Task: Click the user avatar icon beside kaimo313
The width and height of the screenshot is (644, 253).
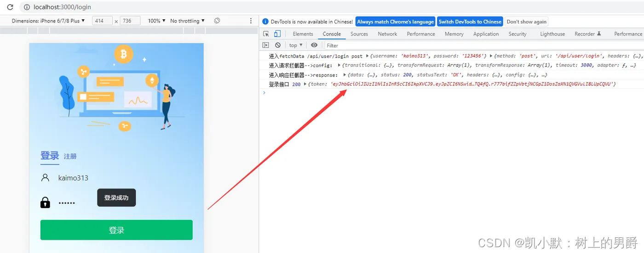Action: [45, 178]
